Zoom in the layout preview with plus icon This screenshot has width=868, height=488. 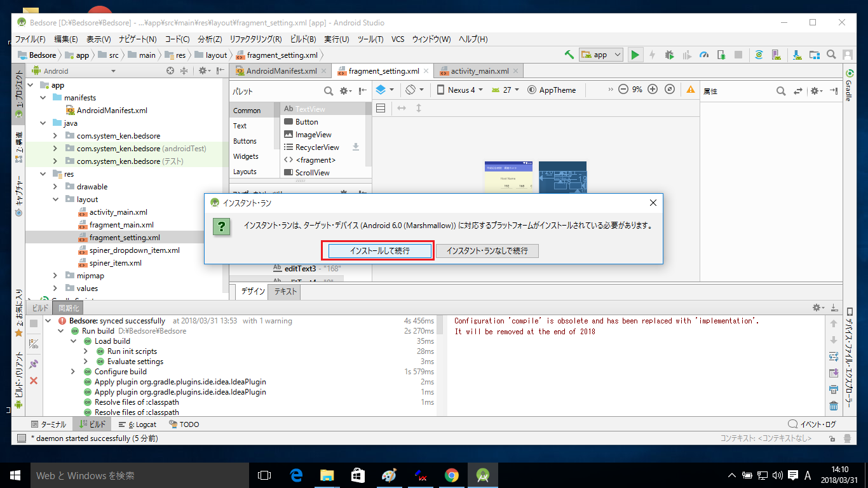pos(653,90)
